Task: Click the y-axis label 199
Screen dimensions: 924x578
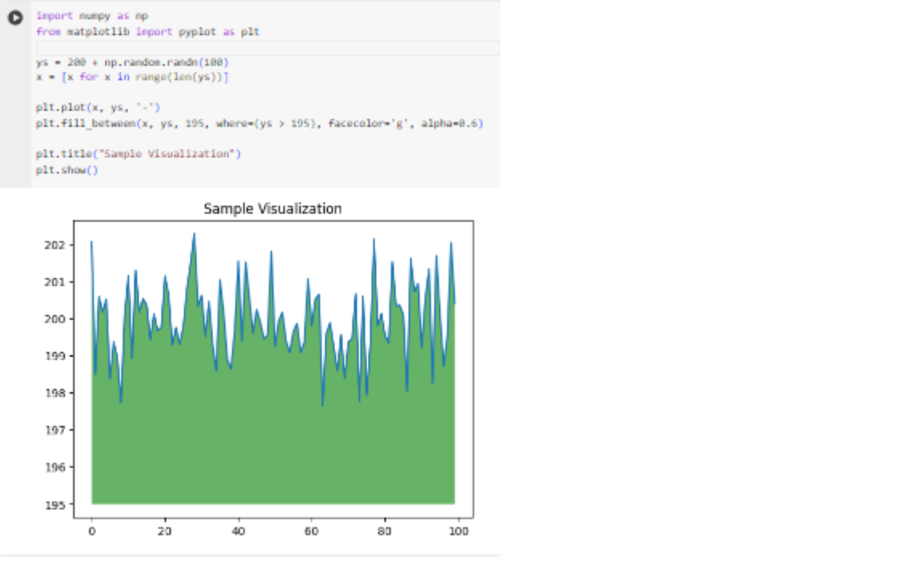Action: [55, 356]
